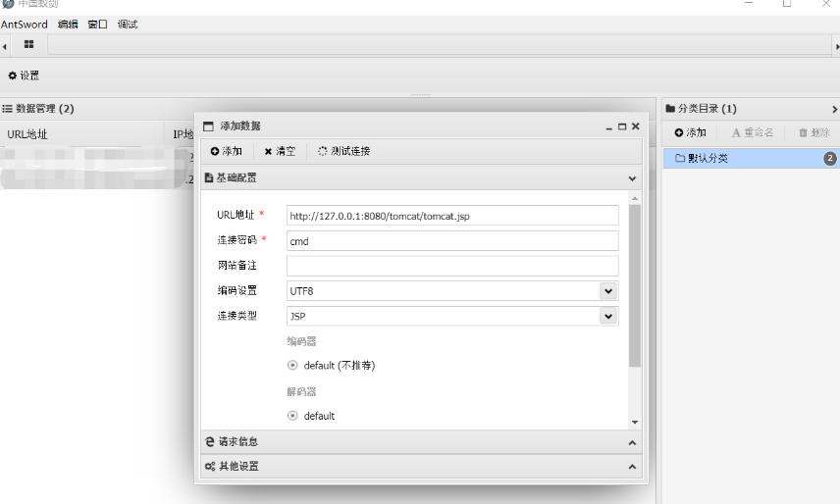
Task: Close the 添加数据 dialog
Action: point(636,126)
